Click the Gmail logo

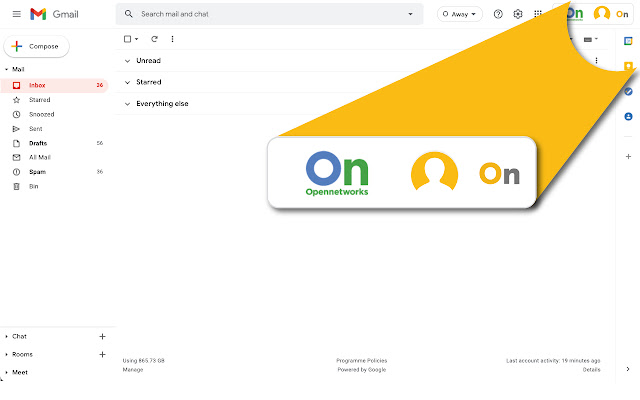pyautogui.click(x=54, y=14)
